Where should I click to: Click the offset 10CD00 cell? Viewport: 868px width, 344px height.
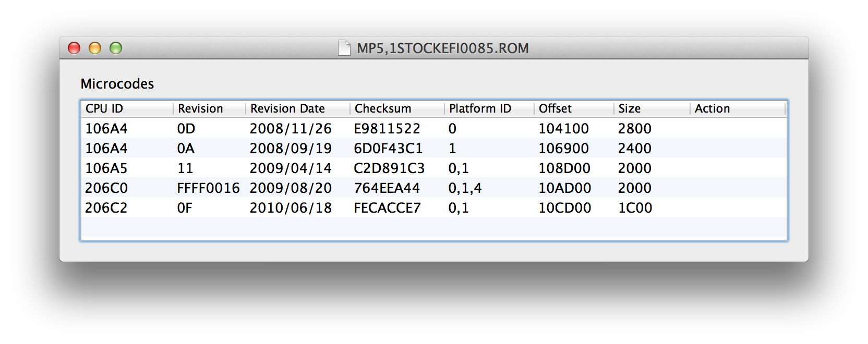564,207
